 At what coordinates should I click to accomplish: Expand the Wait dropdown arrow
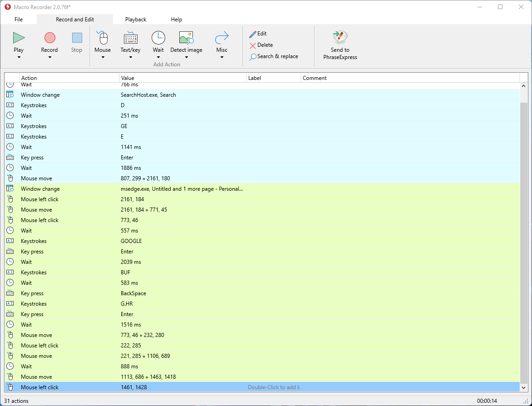(158, 57)
